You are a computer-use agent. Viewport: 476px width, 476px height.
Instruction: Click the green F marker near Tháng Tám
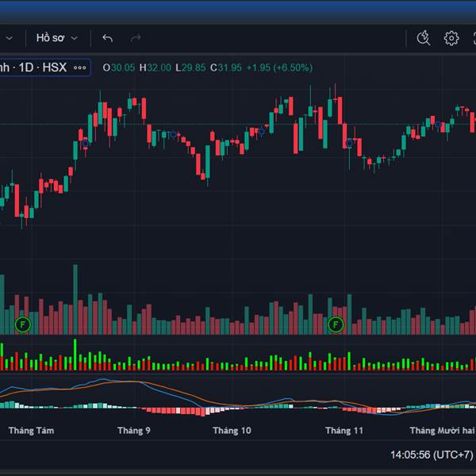coord(23,324)
